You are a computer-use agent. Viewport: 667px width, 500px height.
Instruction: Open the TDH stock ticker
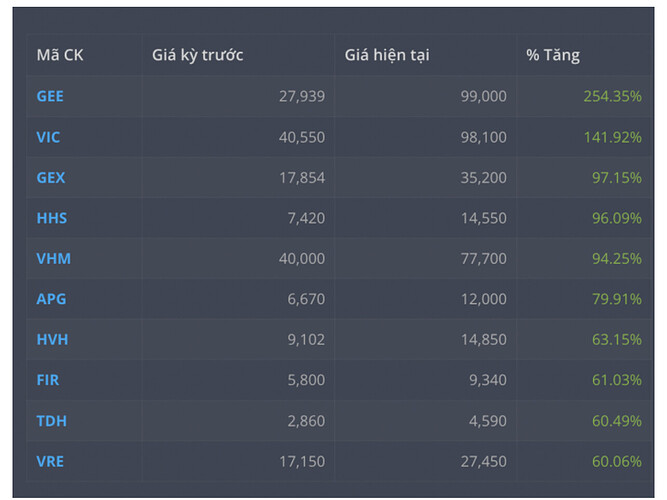[x=52, y=421]
